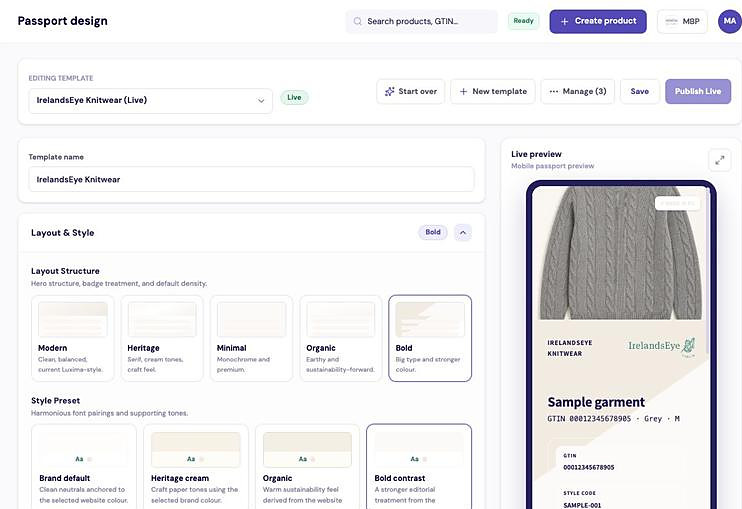
Task: Click the search products field
Action: (x=421, y=21)
